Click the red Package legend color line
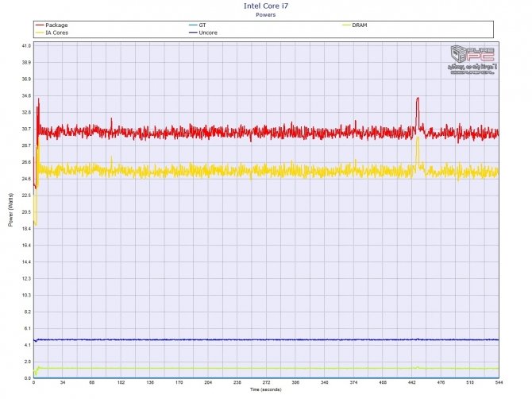Image resolution: width=532 pixels, height=399 pixels. (40, 25)
